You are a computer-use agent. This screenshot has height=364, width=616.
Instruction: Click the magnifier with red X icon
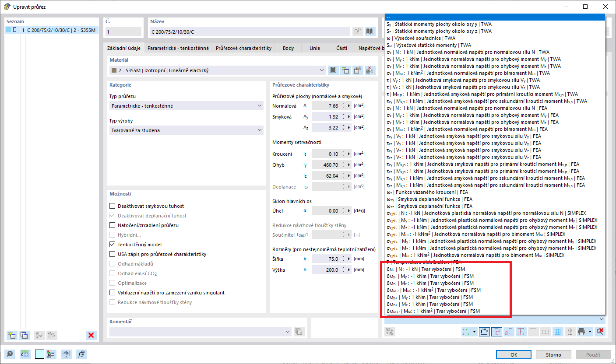point(600,332)
